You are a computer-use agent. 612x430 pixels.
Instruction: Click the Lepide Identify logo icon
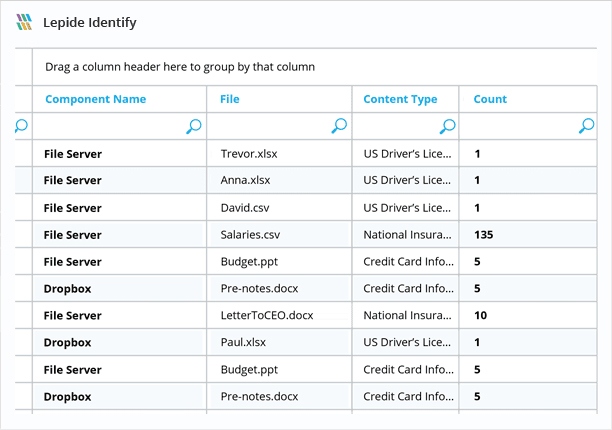(x=25, y=22)
